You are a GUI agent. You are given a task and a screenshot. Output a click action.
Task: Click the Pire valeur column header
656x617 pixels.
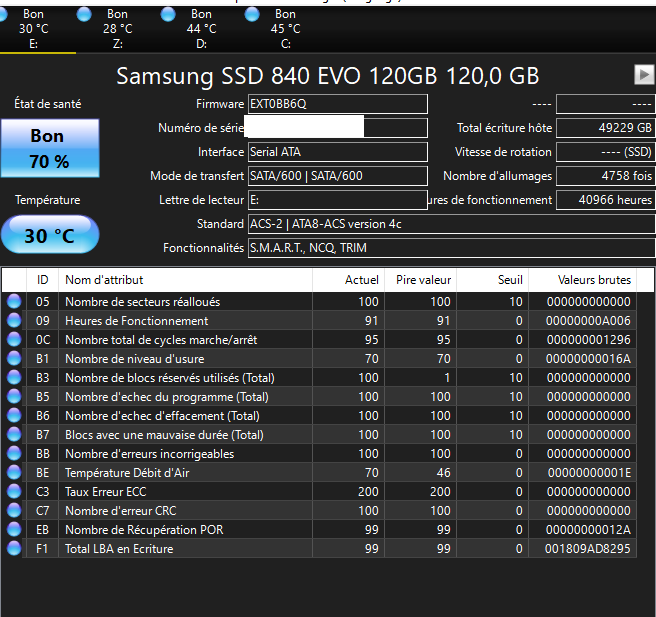[420, 279]
